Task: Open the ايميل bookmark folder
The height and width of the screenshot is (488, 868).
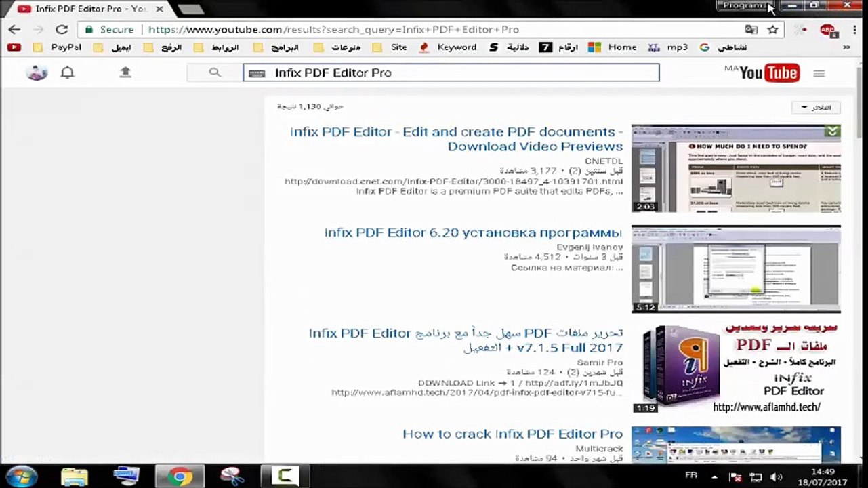Action: point(112,47)
